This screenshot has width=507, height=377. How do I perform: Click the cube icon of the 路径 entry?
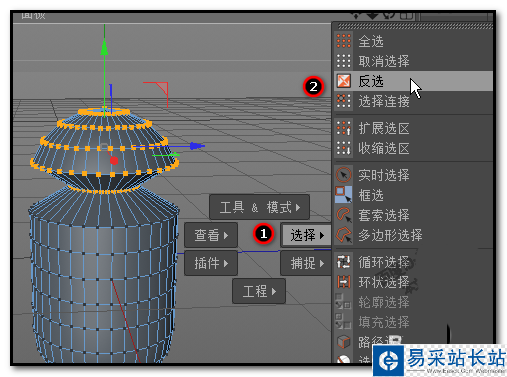point(344,342)
